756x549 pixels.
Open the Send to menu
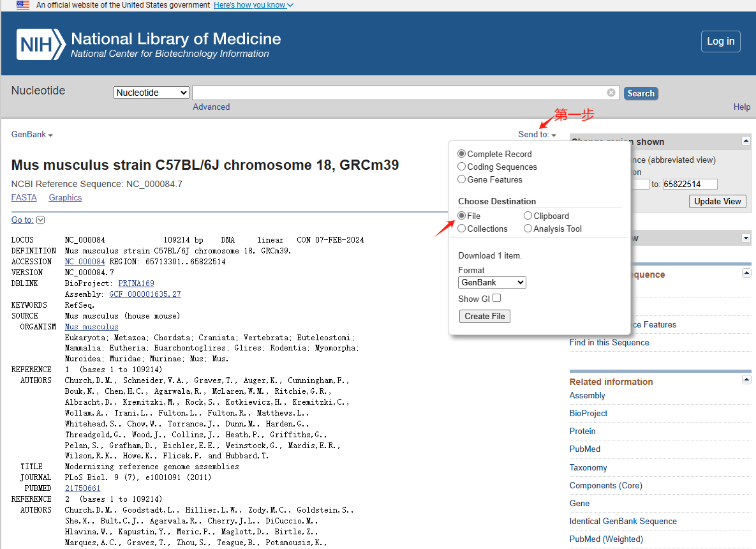pyautogui.click(x=537, y=134)
